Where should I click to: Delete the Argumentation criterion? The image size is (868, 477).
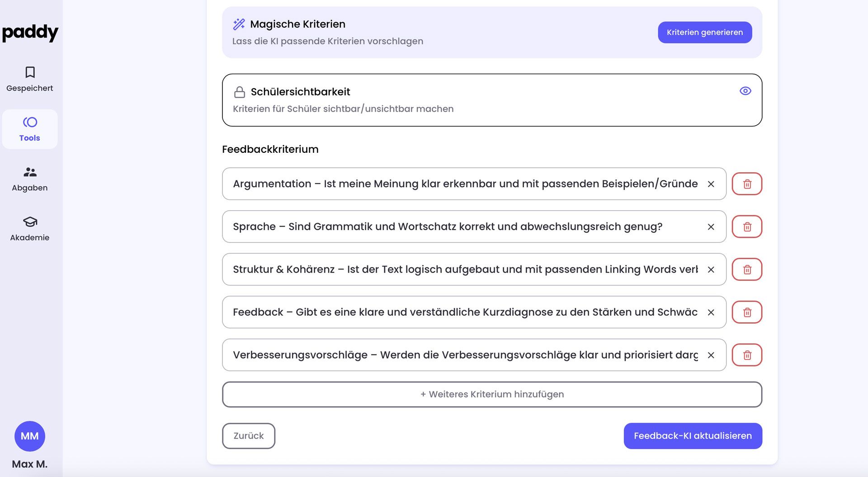pyautogui.click(x=747, y=184)
